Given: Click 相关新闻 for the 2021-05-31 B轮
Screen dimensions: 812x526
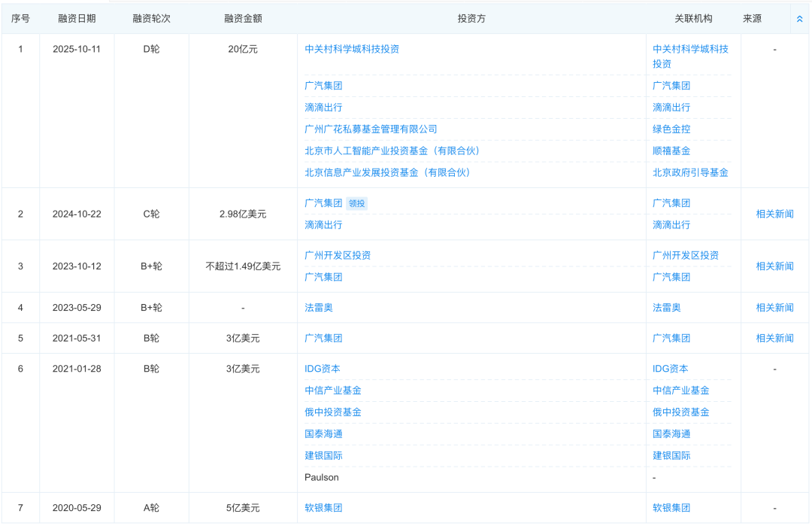Looking at the screenshot, I should (775, 338).
